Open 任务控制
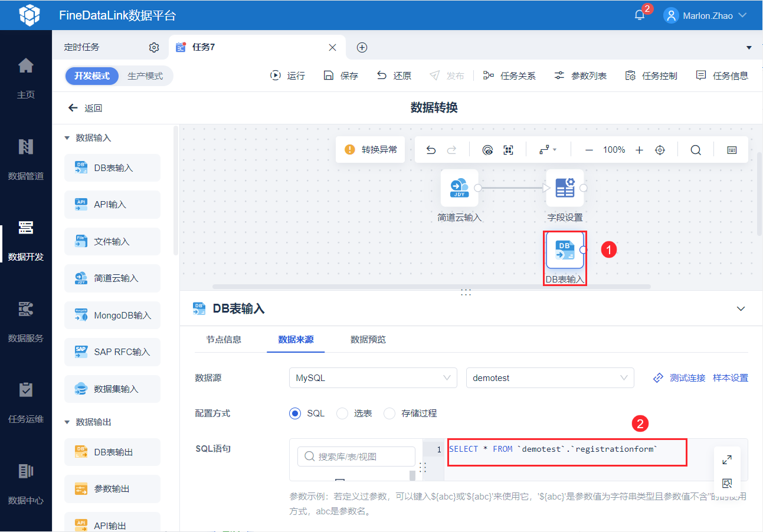The image size is (763, 532). pos(651,75)
